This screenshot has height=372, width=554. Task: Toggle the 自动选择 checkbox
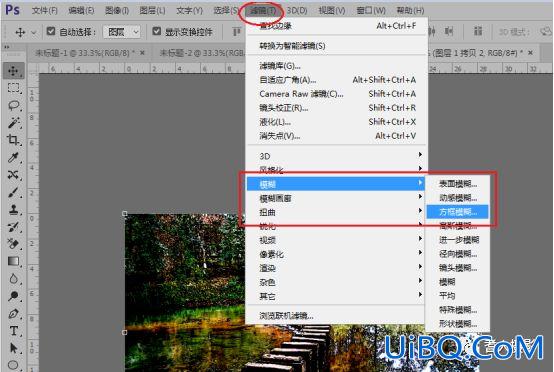(51, 31)
